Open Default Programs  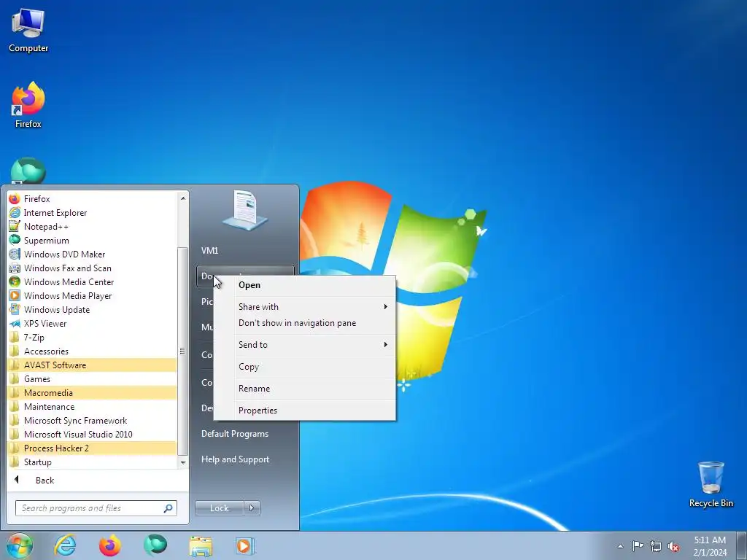pos(245,434)
